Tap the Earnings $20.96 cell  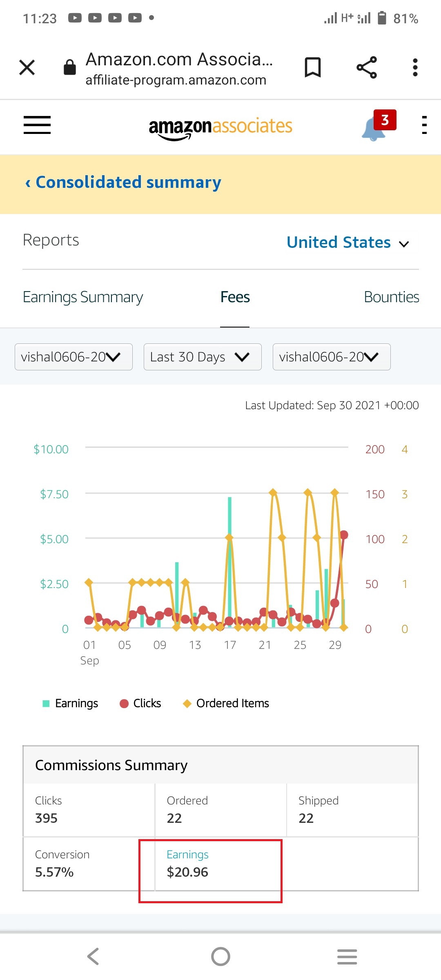pos(220,864)
